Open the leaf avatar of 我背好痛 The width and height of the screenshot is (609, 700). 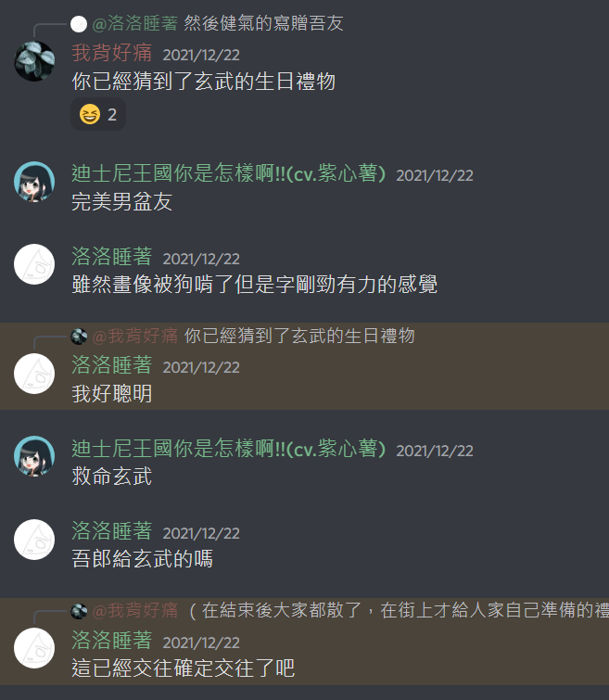[34, 60]
